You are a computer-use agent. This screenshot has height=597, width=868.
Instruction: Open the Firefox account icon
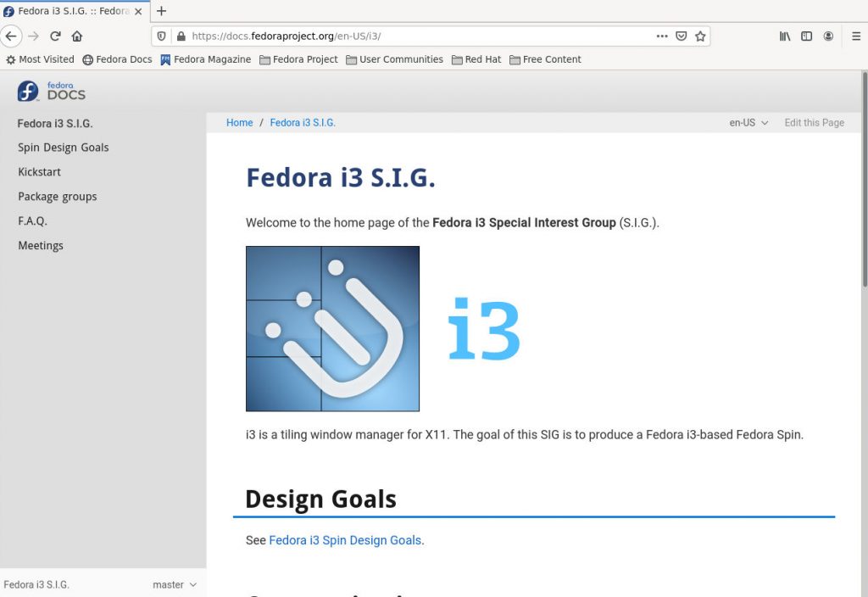click(x=828, y=36)
